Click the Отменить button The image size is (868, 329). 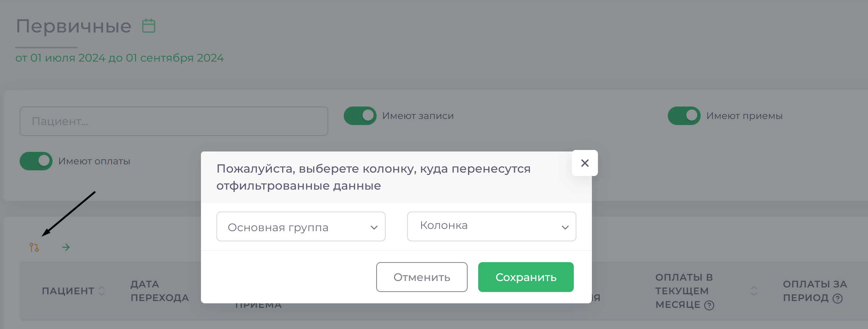(422, 277)
